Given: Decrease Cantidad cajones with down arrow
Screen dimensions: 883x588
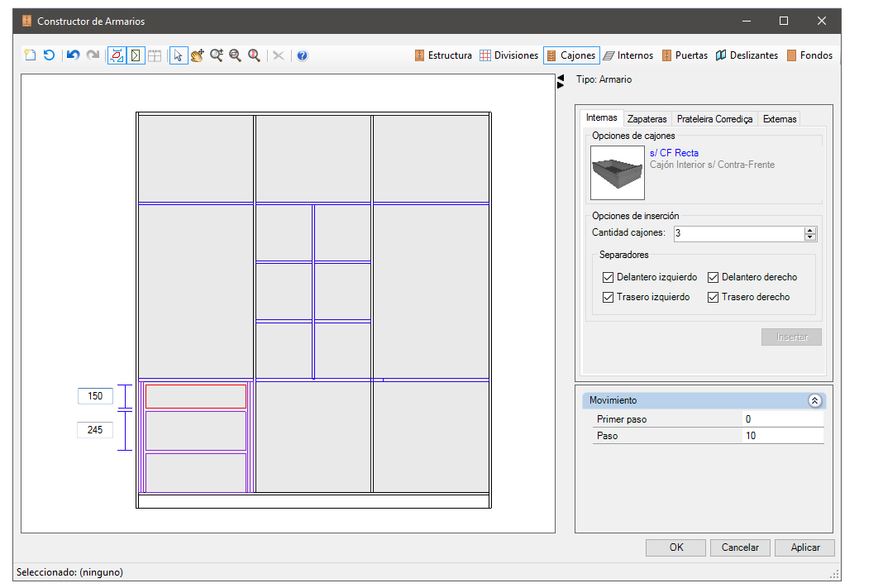Looking at the screenshot, I should click(809, 237).
